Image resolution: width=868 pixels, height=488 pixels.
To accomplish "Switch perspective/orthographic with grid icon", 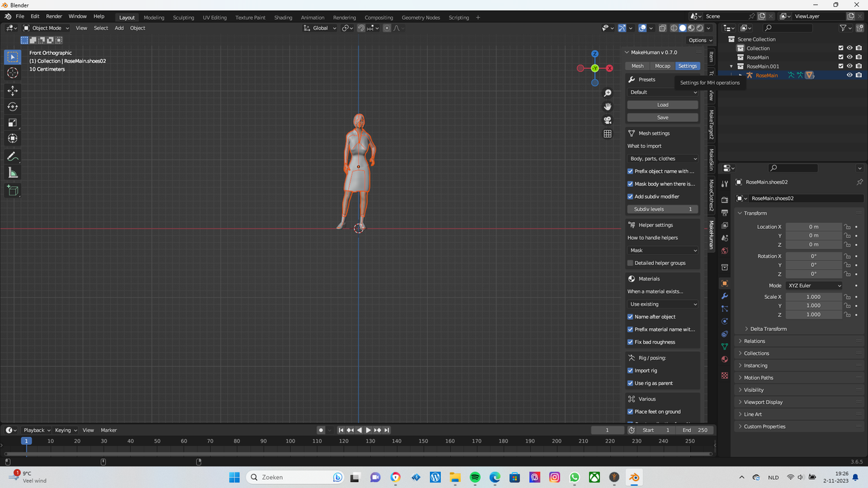I will pos(608,134).
